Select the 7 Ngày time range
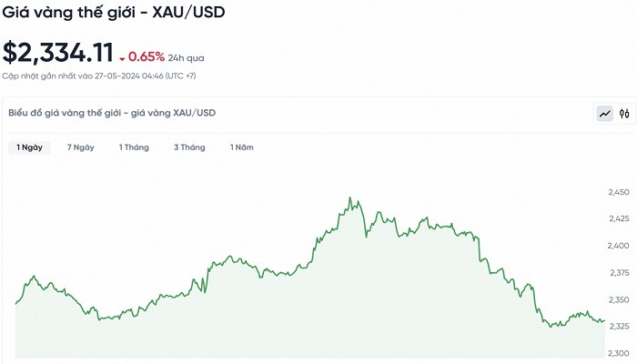 pos(80,147)
